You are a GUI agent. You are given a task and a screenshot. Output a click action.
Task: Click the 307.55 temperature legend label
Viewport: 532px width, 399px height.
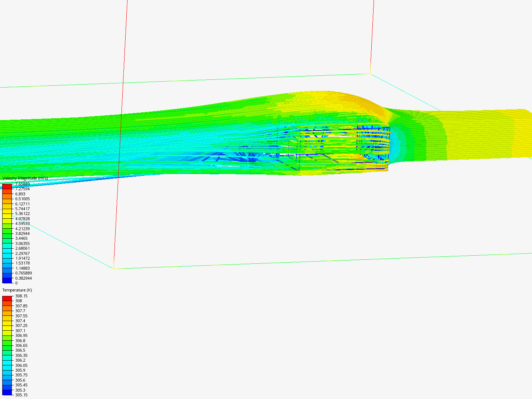21,316
